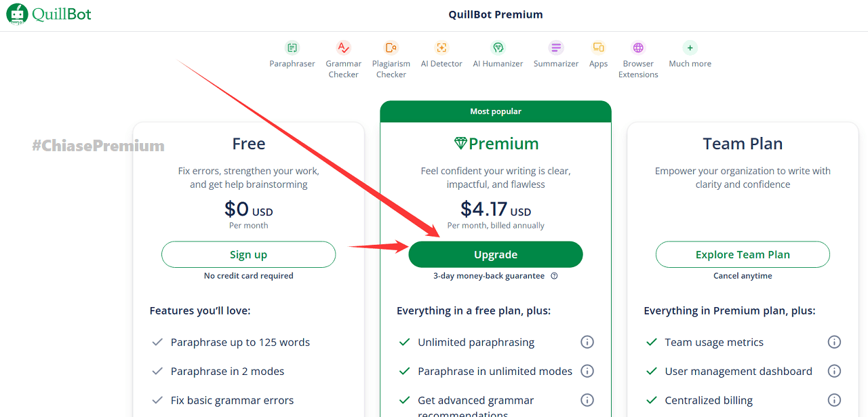The height and width of the screenshot is (417, 868).
Task: Select the Plagiarism Checker icon
Action: point(391,47)
